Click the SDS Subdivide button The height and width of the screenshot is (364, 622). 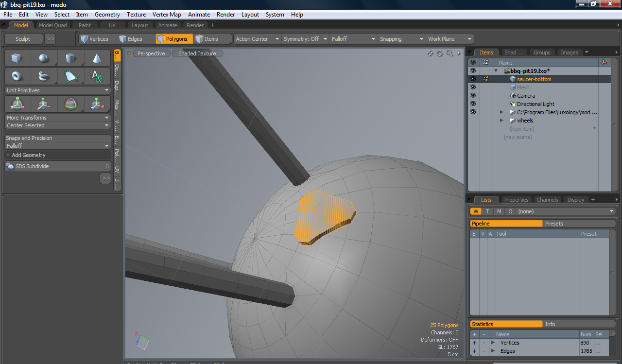pyautogui.click(x=58, y=166)
